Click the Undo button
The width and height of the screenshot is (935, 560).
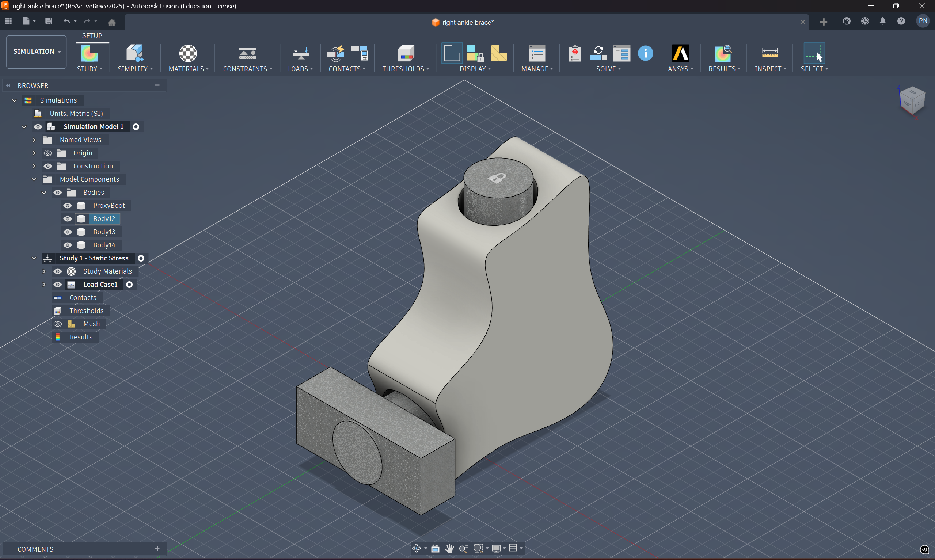coord(67,21)
